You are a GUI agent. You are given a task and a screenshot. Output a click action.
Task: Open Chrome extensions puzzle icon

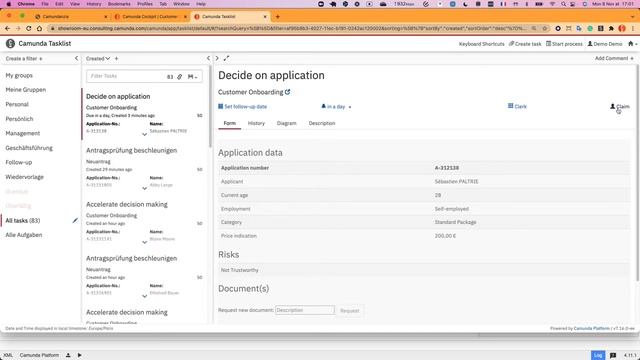click(x=611, y=28)
